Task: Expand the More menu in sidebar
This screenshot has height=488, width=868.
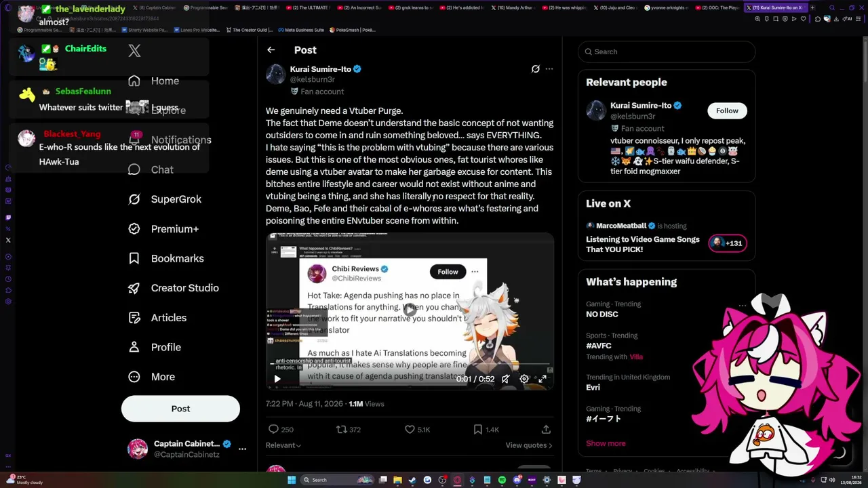Action: 152,377
